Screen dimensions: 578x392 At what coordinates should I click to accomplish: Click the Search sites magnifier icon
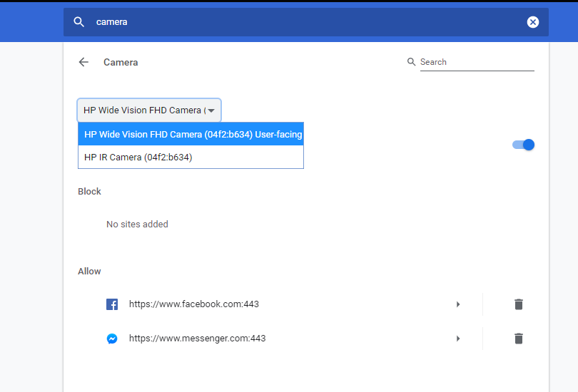point(411,62)
